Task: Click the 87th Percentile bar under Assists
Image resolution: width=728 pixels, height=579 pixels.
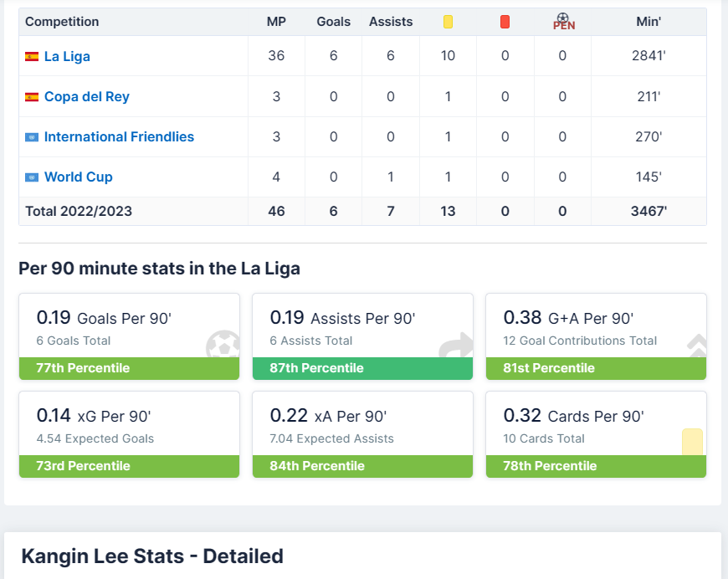Action: coord(362,368)
